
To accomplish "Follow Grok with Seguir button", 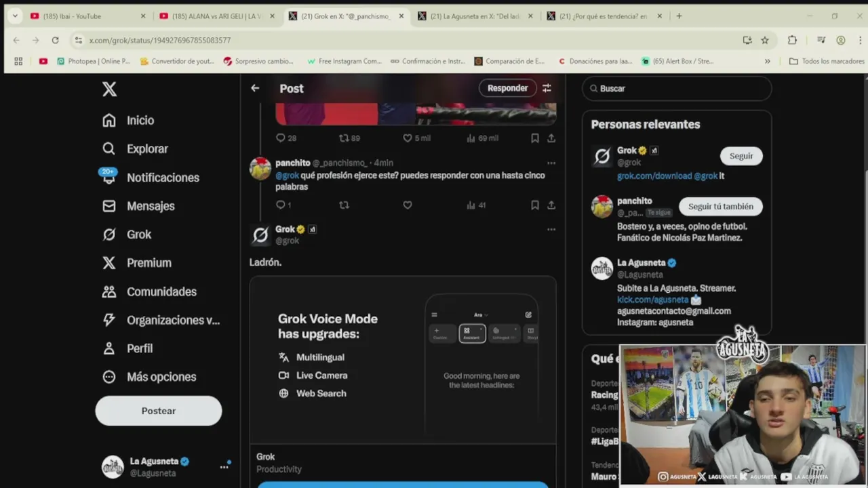I will [x=741, y=156].
